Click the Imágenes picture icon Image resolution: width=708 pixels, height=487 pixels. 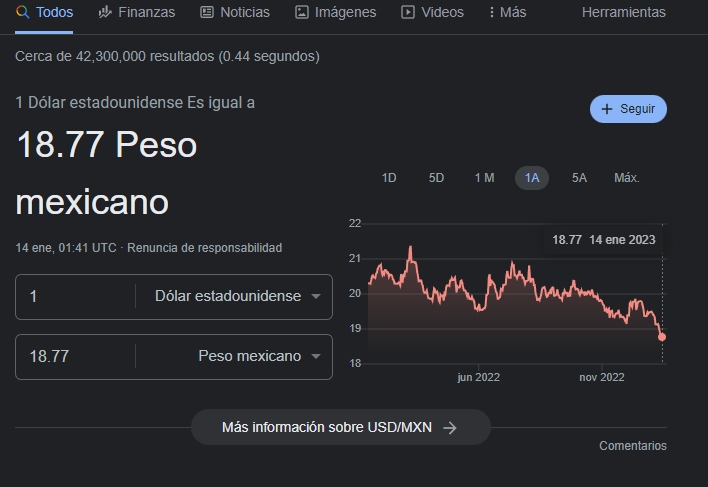pos(302,12)
